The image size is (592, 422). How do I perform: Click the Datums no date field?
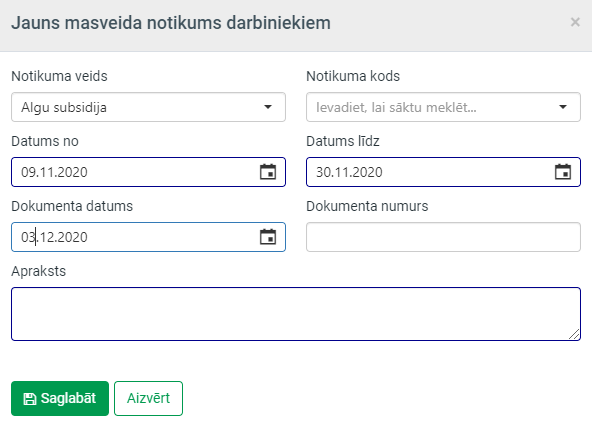(x=148, y=172)
